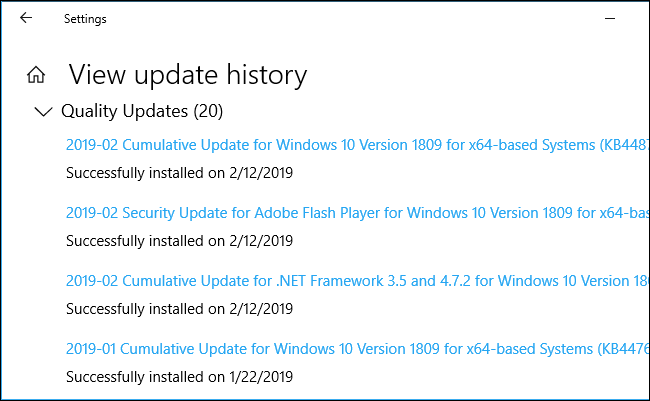Open the Adobe Flash Player security update link
Image resolution: width=650 pixels, height=401 pixels.
[300, 213]
